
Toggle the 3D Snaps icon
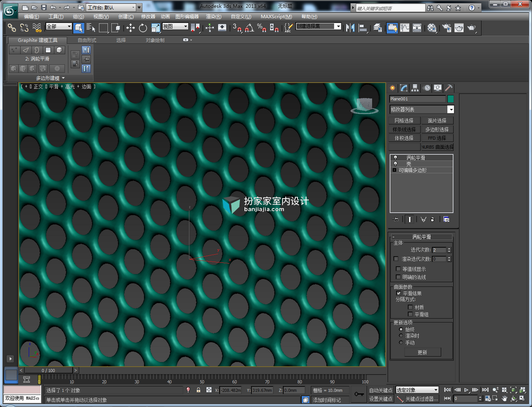(237, 28)
